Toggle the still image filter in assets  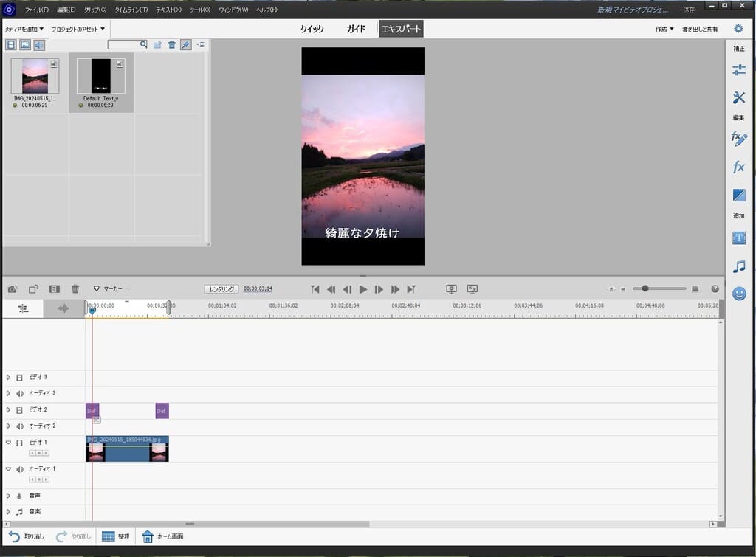25,45
